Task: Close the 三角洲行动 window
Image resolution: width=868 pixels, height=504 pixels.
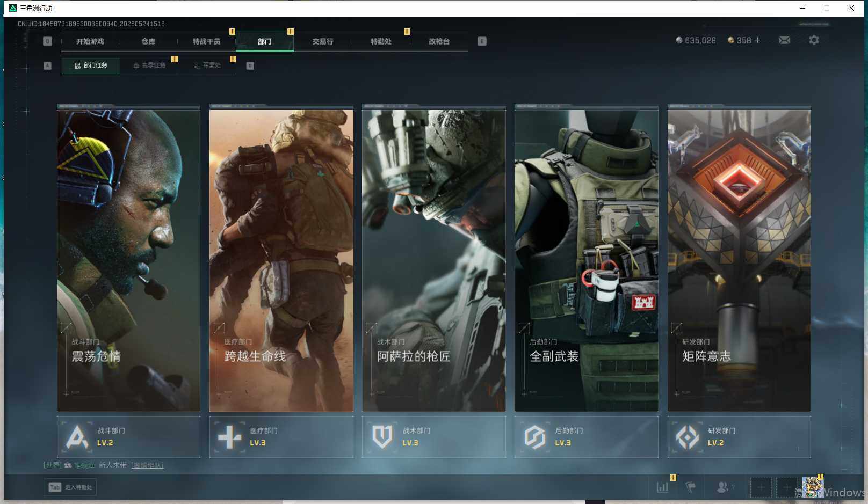Action: [851, 8]
